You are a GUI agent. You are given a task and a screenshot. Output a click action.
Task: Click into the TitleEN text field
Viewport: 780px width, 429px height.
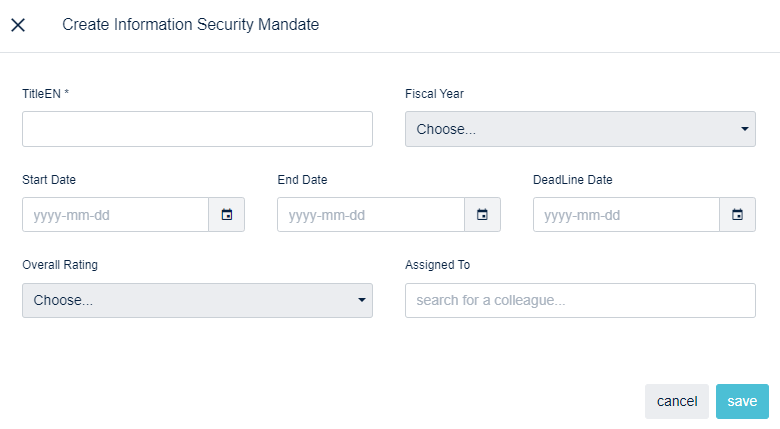click(x=197, y=129)
